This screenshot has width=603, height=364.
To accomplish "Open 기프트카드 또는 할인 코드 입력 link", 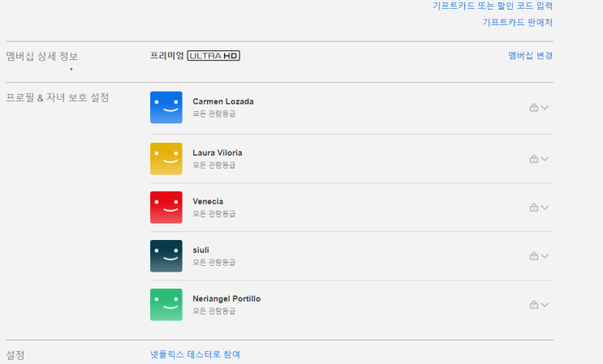I will [493, 6].
